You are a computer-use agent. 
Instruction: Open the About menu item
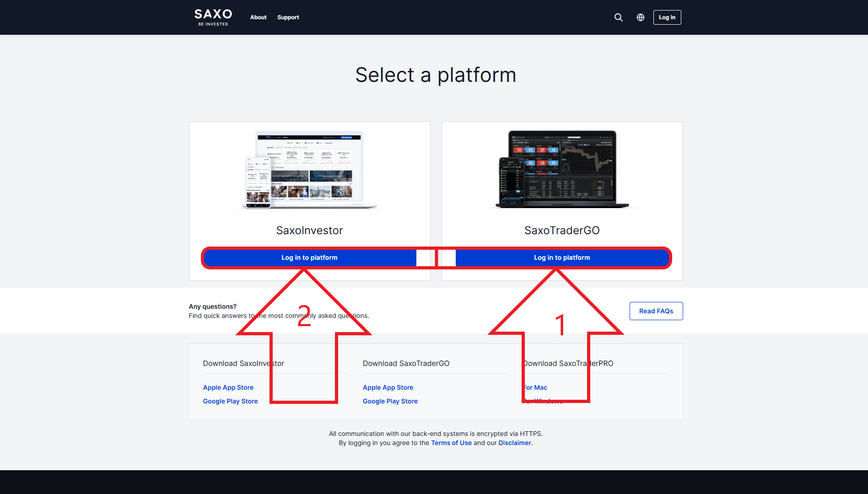tap(258, 17)
